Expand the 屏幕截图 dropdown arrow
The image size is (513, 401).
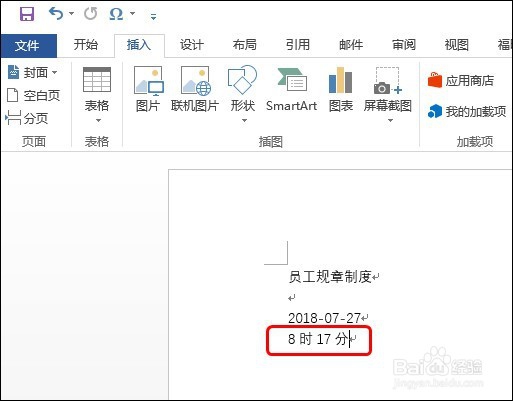(x=390, y=120)
